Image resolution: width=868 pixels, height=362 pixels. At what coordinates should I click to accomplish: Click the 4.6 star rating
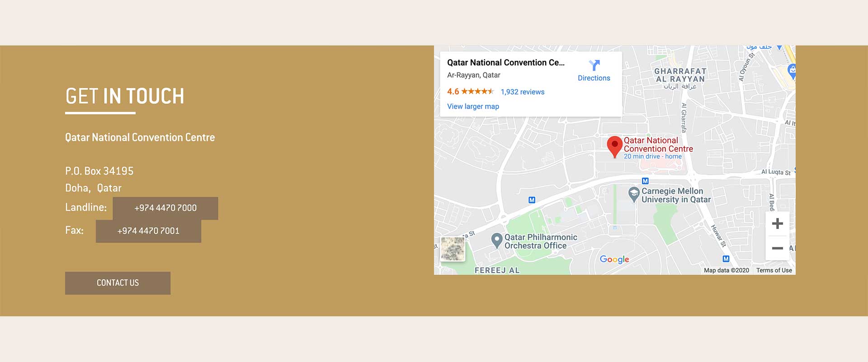(x=470, y=91)
